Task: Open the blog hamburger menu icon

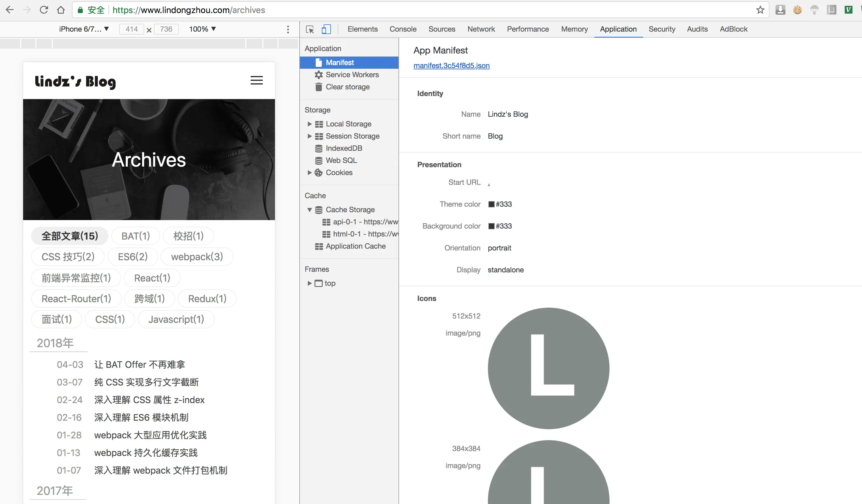Action: [256, 80]
